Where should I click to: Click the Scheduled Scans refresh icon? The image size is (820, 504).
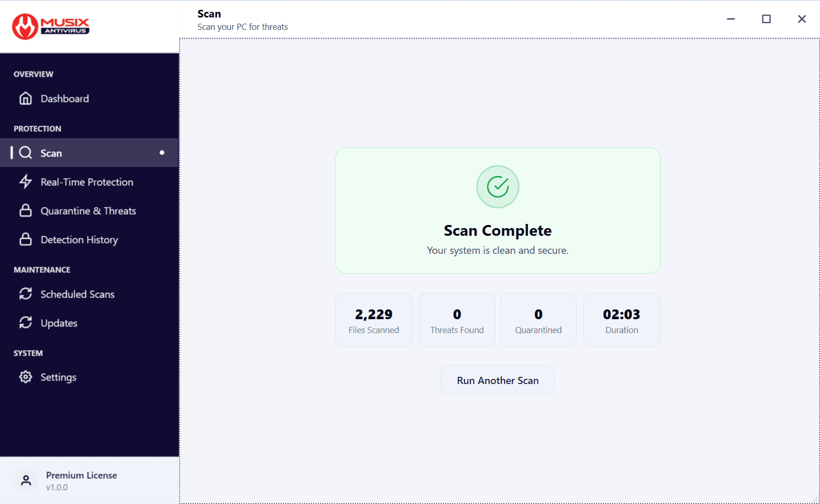click(25, 294)
